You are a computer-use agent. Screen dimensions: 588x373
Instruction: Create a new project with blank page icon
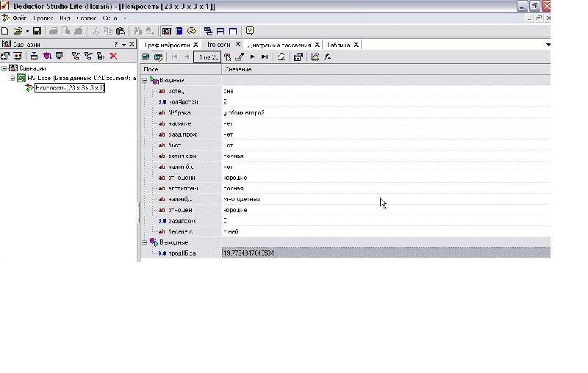[5, 31]
